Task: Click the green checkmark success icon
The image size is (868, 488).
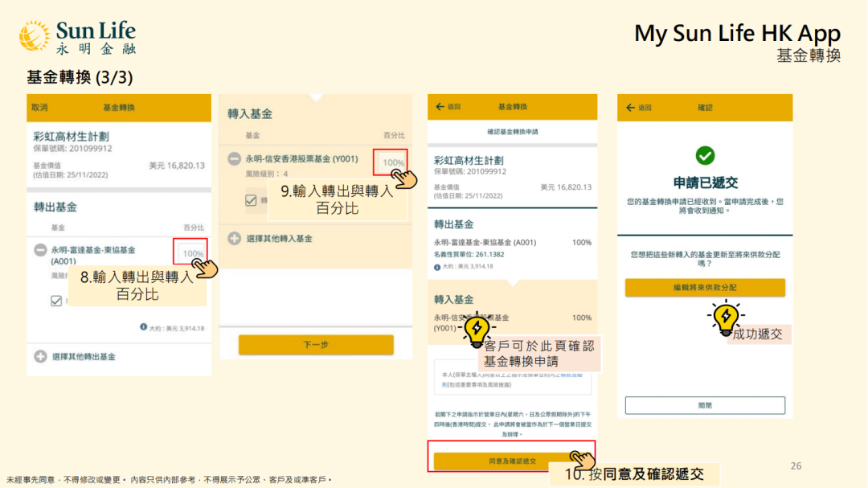Action: (705, 156)
